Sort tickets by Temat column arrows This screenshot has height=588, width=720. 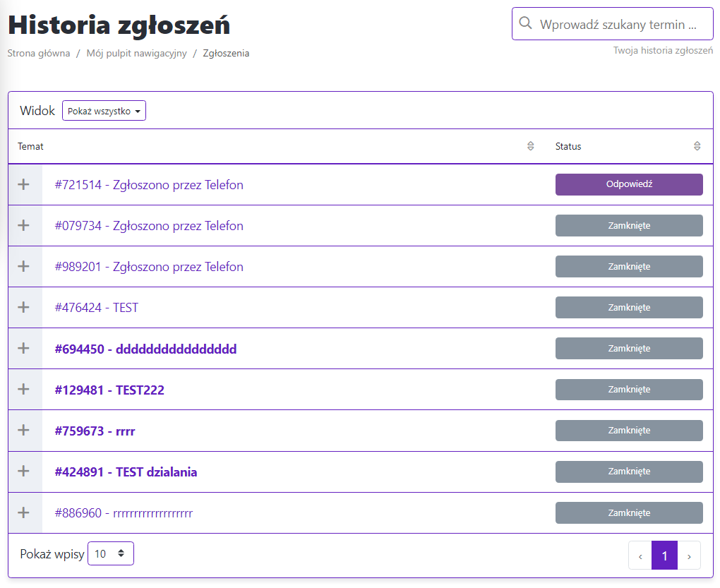coord(531,146)
